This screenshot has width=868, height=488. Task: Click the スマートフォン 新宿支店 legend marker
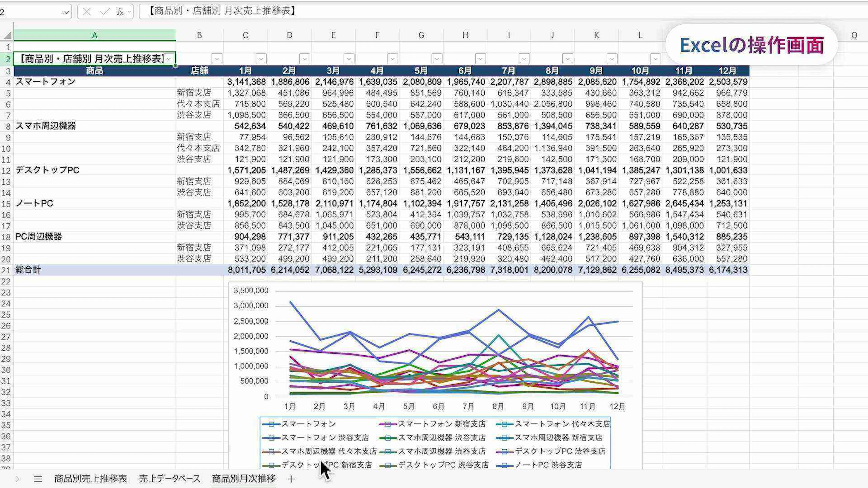pyautogui.click(x=388, y=424)
